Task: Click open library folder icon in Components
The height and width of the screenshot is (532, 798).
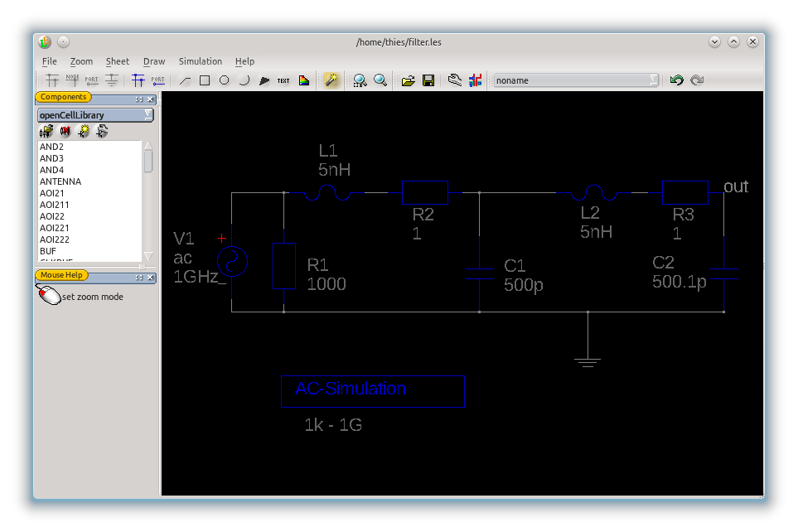Action: (x=46, y=132)
